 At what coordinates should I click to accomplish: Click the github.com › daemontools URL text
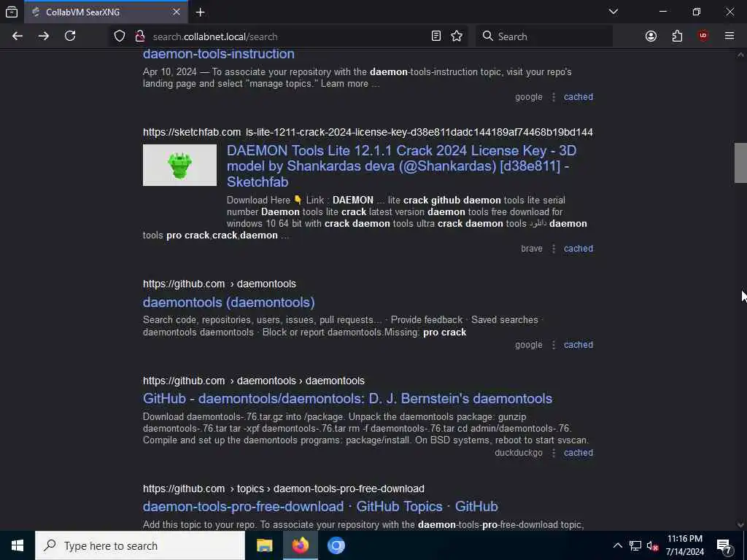[219, 284]
